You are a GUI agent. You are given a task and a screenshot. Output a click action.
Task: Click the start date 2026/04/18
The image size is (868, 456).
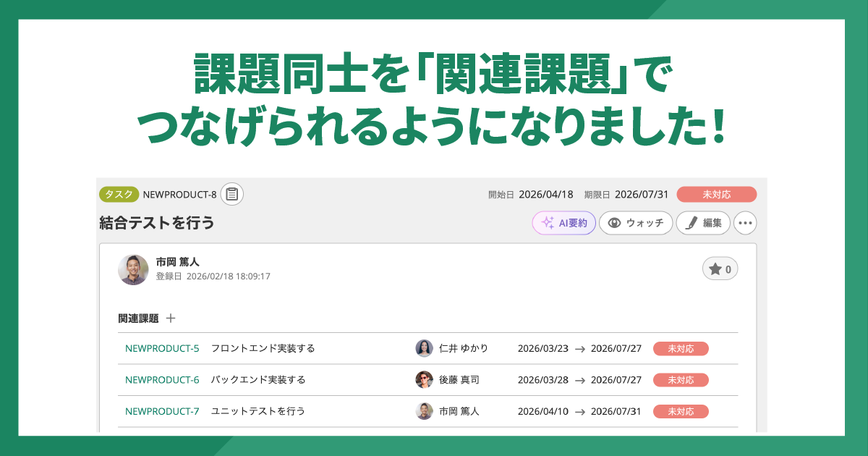pyautogui.click(x=546, y=194)
